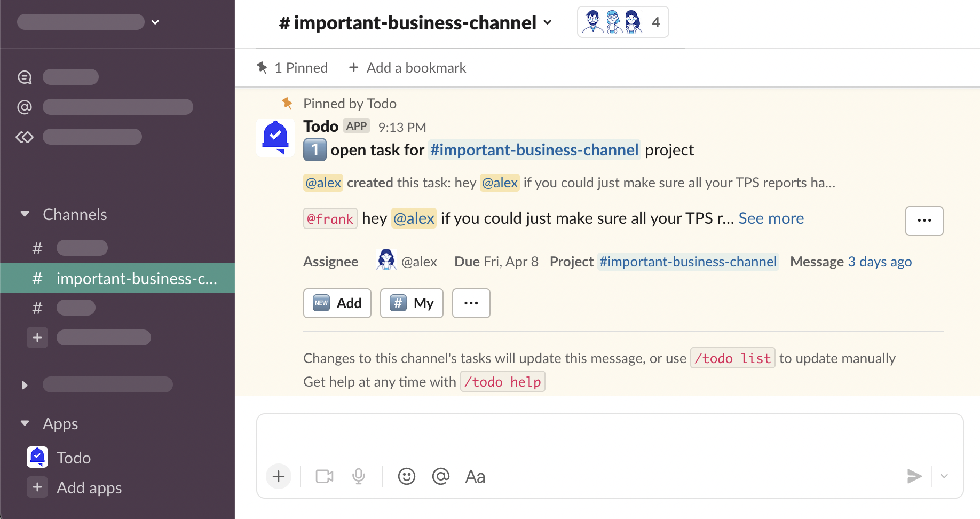
Task: Click the mentions @ icon in sidebar
Action: point(25,107)
